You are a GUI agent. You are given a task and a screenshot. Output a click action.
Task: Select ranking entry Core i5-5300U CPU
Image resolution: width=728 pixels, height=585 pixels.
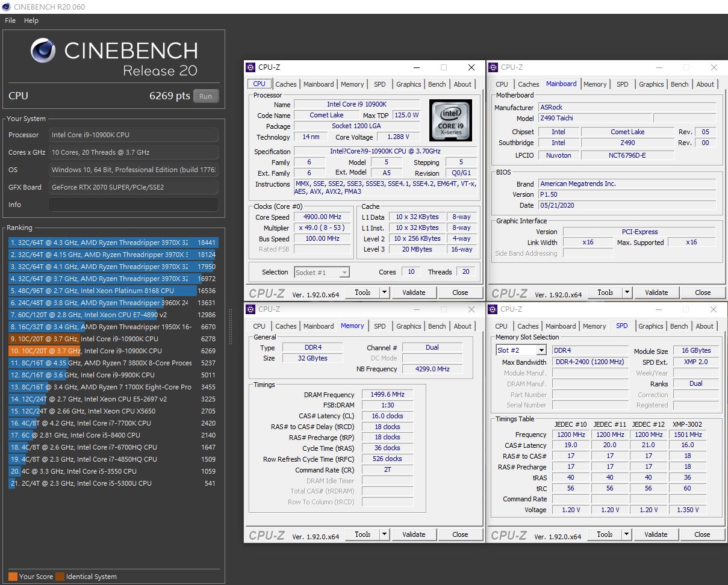point(113,483)
